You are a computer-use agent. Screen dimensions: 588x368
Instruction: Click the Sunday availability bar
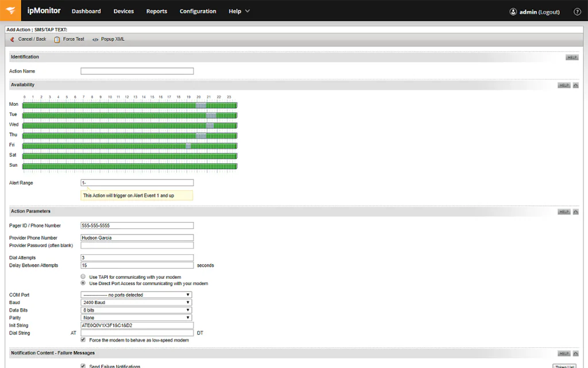(x=130, y=166)
